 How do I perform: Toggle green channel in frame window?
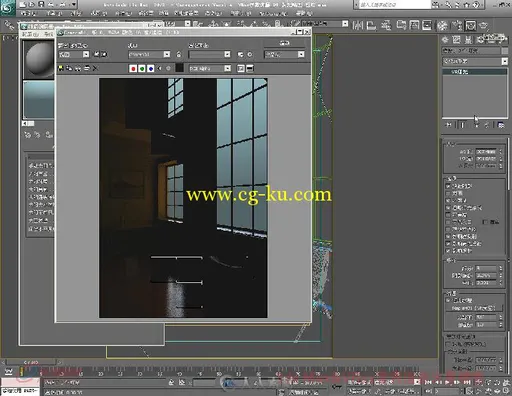(x=142, y=68)
